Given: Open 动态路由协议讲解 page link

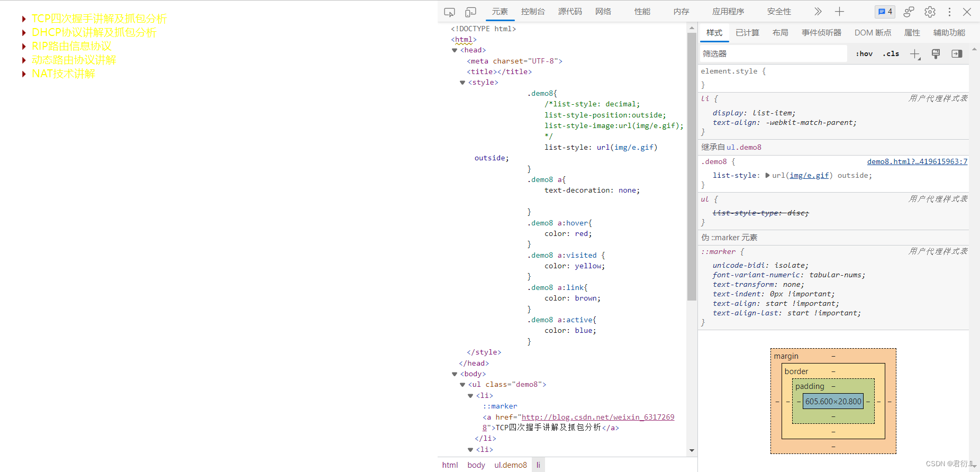Looking at the screenshot, I should click(74, 60).
